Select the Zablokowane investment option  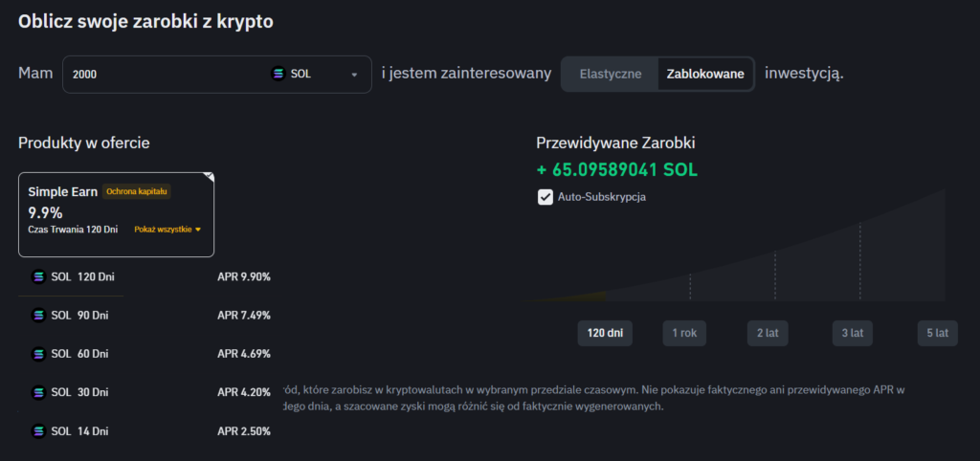705,74
